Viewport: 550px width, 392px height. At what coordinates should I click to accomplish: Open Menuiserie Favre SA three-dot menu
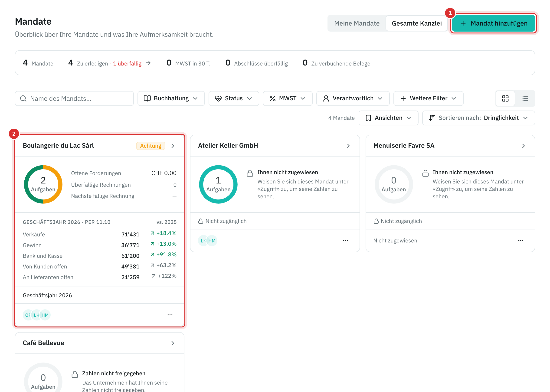click(x=521, y=240)
